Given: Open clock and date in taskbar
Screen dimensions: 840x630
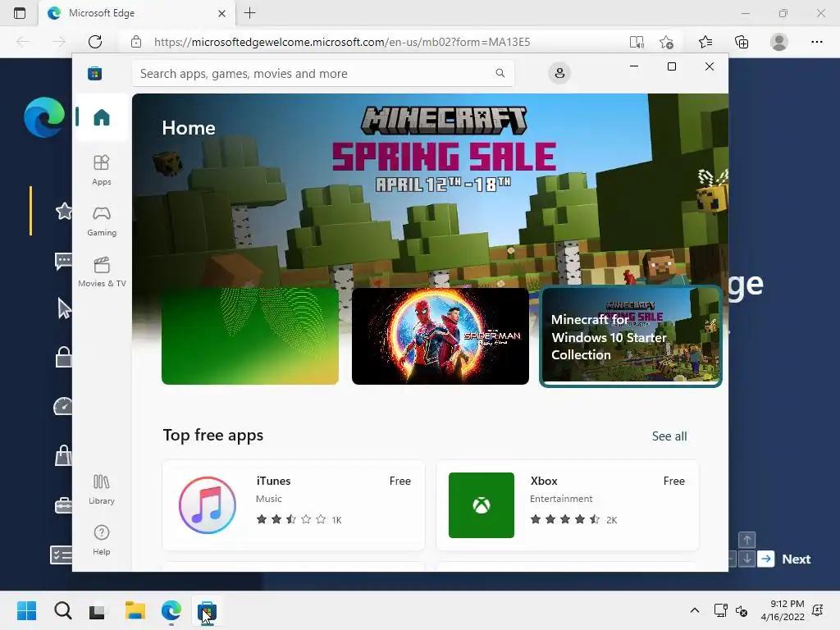Looking at the screenshot, I should click(782, 610).
